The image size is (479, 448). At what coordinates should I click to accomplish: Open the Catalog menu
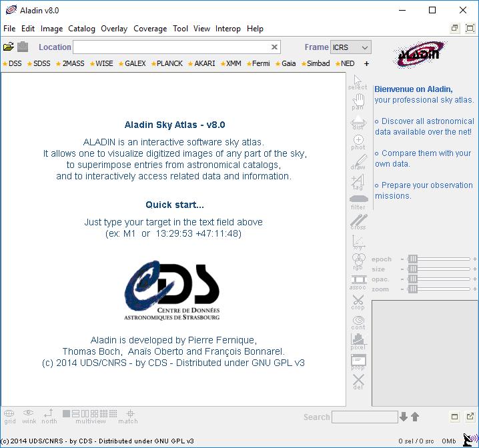click(81, 29)
